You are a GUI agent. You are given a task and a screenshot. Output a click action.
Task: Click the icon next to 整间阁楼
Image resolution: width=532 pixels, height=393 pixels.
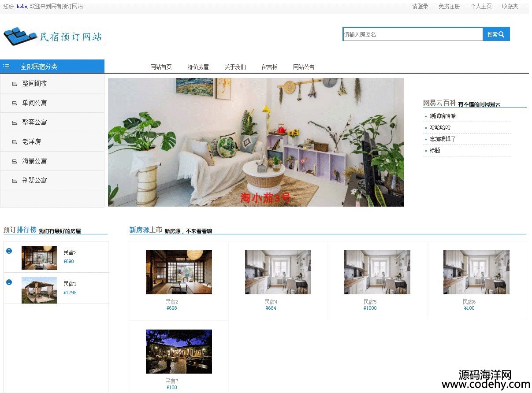click(x=14, y=84)
